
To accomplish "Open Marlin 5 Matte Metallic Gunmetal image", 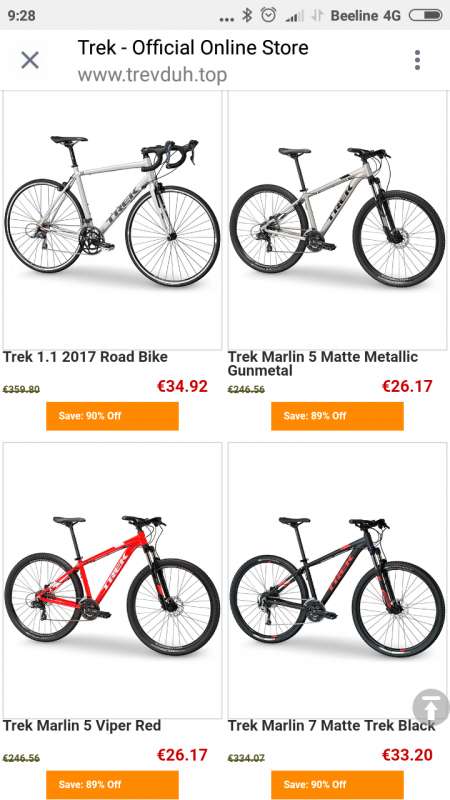I will coord(337,220).
